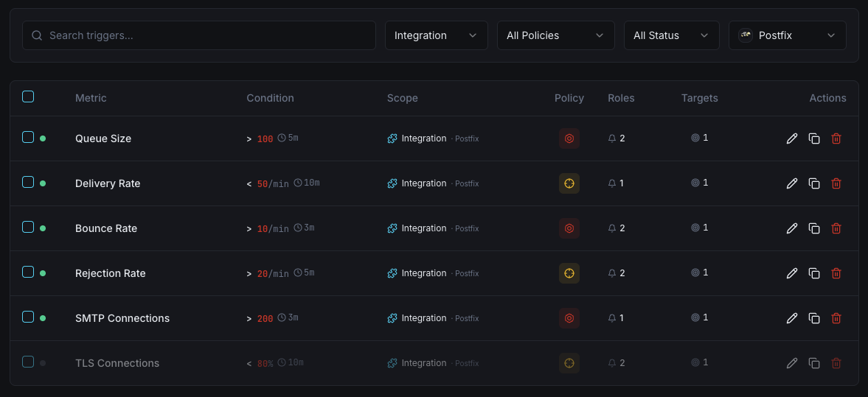Viewport: 868px width, 397px height.
Task: Duplicate the SMTP Connections trigger
Action: [813, 318]
